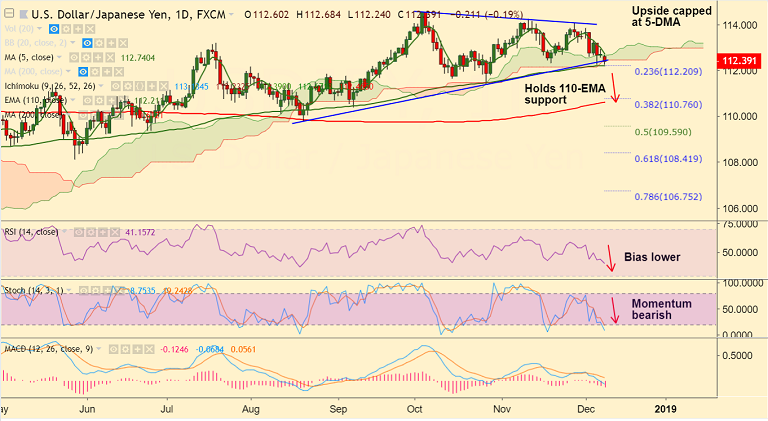Open Ichimoku source code braces icon
This screenshot has width=768, height=421.
(x=140, y=86)
